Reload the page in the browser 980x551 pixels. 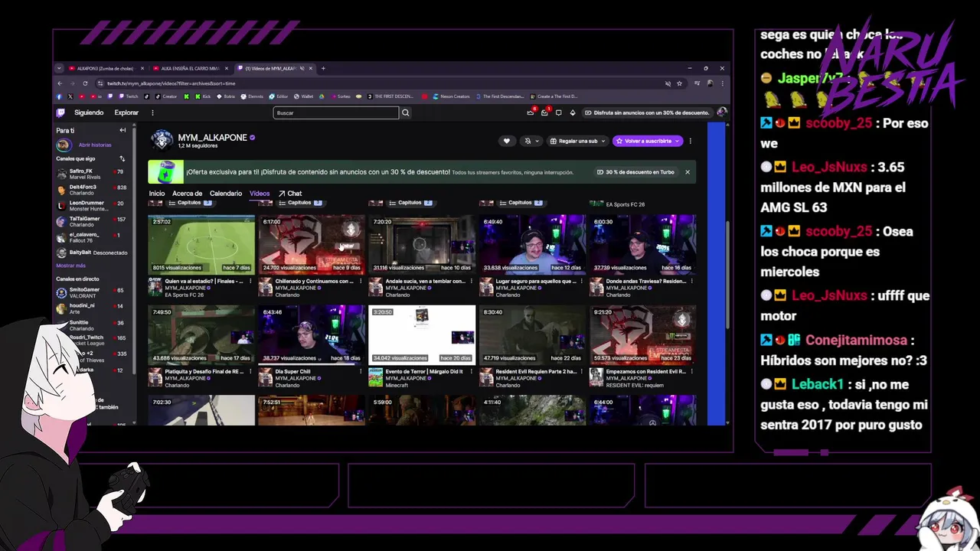click(x=85, y=83)
